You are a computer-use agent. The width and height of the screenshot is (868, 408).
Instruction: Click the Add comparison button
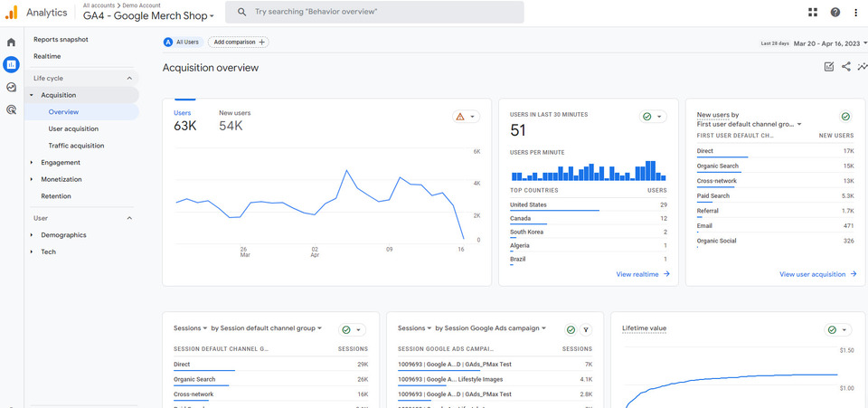pyautogui.click(x=239, y=42)
